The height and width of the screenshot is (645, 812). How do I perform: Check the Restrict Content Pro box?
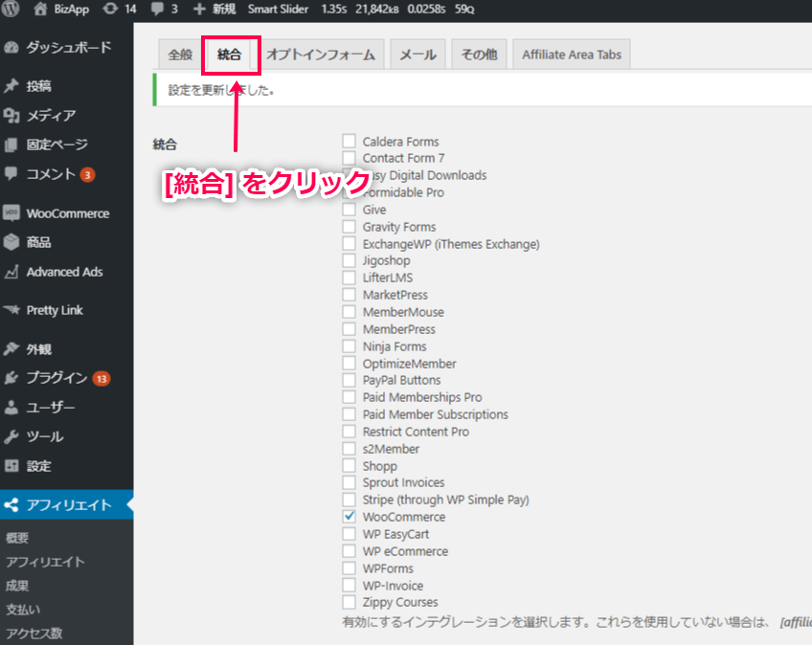pyautogui.click(x=350, y=432)
